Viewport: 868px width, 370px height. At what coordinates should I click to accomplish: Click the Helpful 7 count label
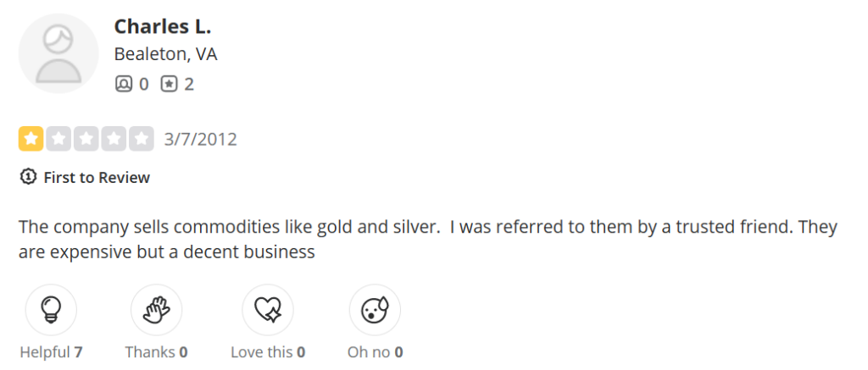[x=51, y=351]
